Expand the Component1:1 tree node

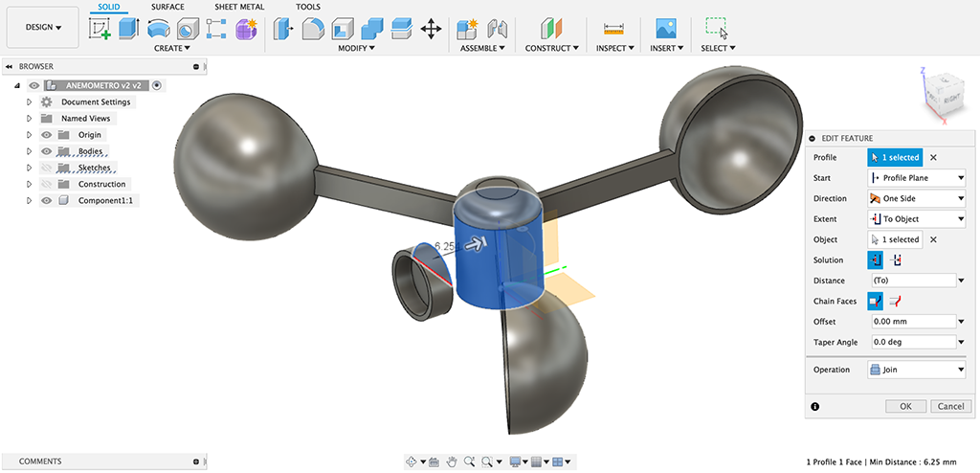pos(29,201)
